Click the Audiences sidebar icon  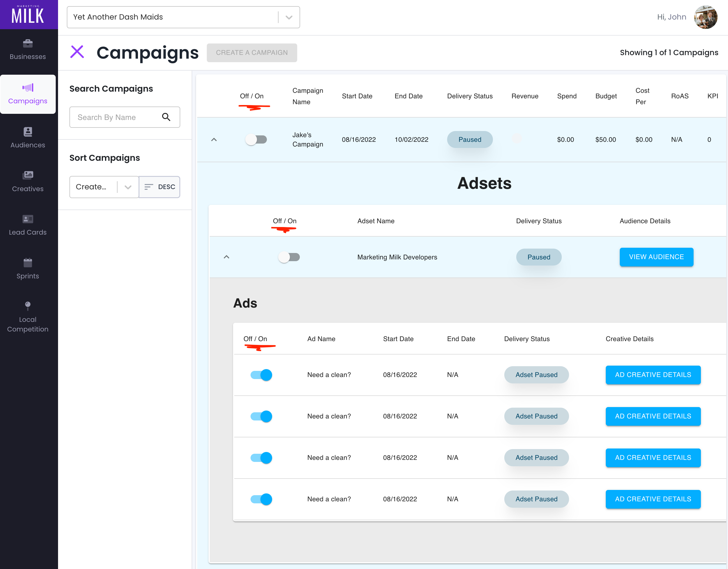pyautogui.click(x=28, y=132)
